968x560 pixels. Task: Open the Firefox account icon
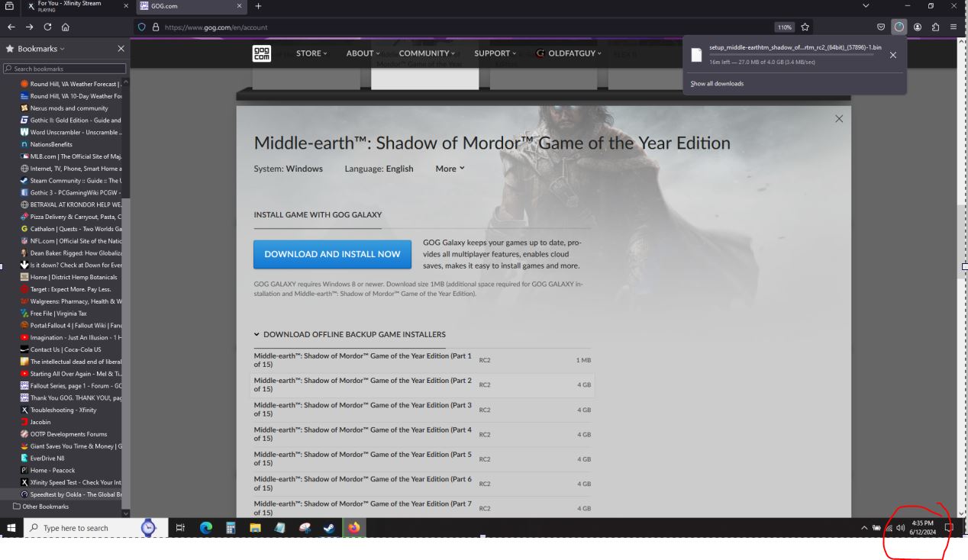pos(918,27)
